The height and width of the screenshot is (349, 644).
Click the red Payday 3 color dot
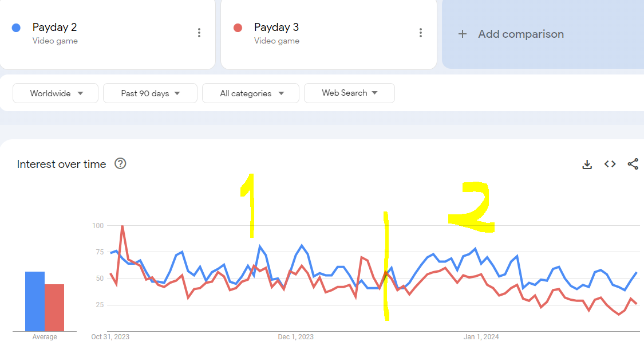point(238,28)
